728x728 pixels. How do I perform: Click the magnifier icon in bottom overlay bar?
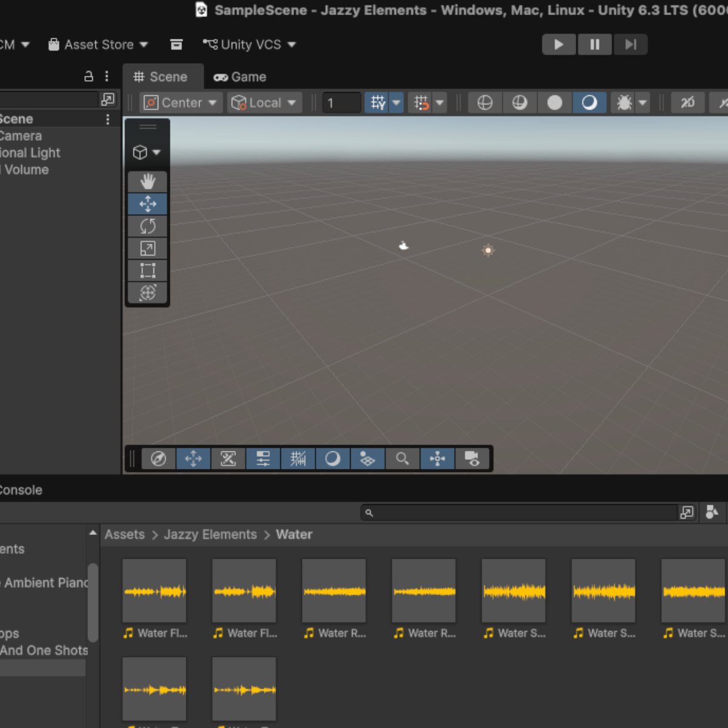(402, 459)
